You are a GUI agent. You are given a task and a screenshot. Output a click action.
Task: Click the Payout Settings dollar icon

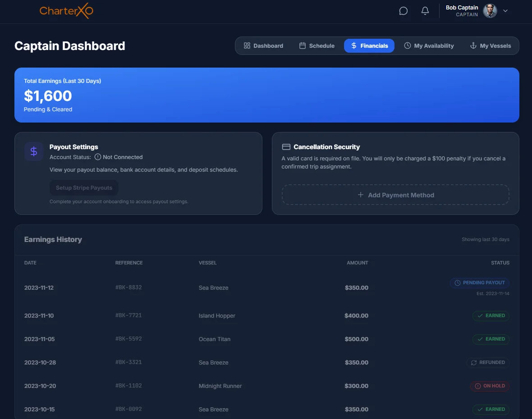tap(34, 151)
